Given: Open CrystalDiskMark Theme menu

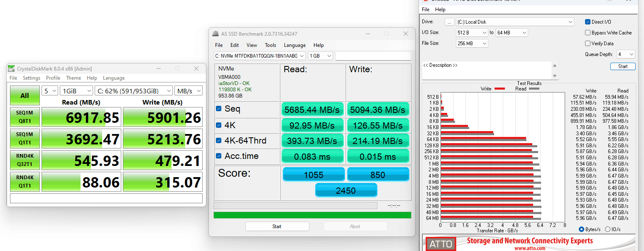Looking at the screenshot, I should click(73, 78).
